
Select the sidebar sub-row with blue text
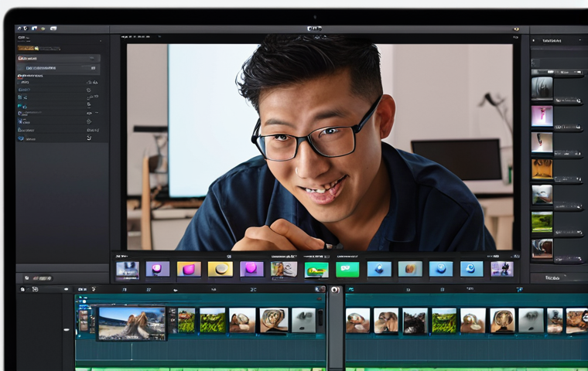59,68
